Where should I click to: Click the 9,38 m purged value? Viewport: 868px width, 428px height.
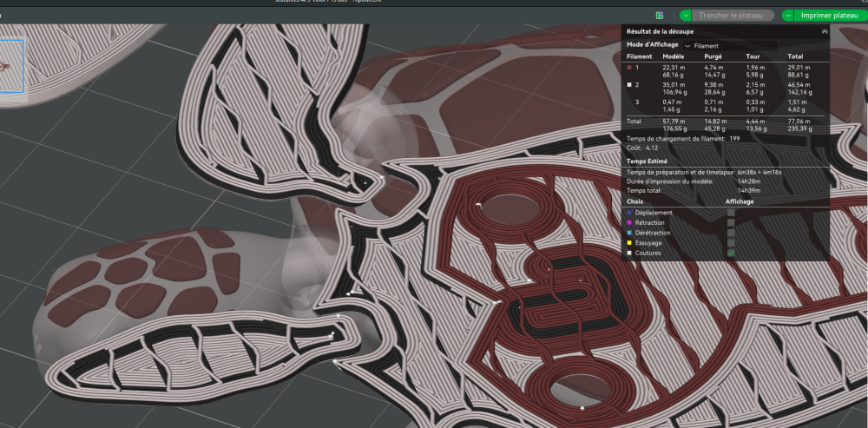713,85
